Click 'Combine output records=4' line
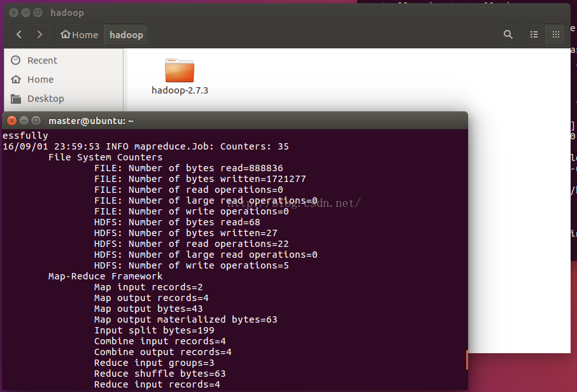The height and width of the screenshot is (392, 577). [163, 352]
